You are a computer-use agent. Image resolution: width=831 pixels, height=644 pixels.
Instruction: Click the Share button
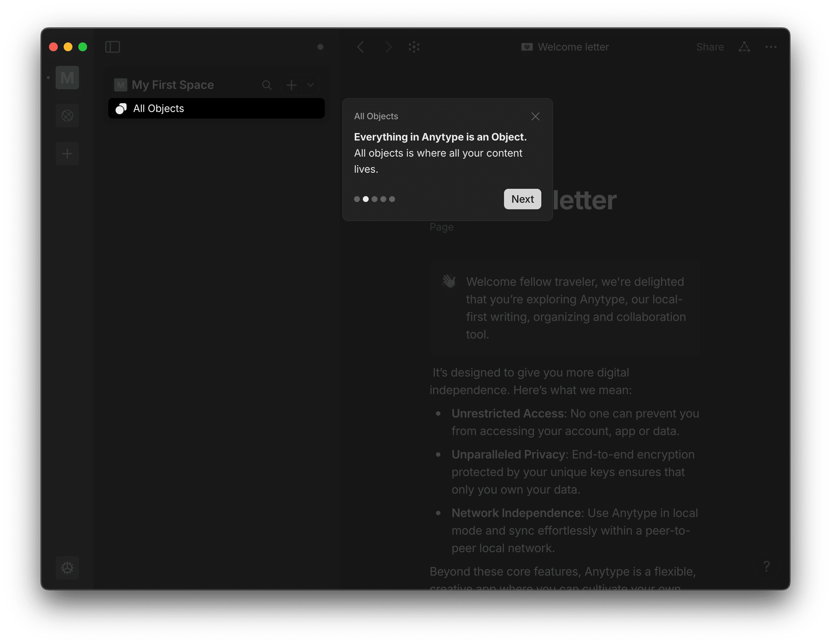pyautogui.click(x=710, y=47)
